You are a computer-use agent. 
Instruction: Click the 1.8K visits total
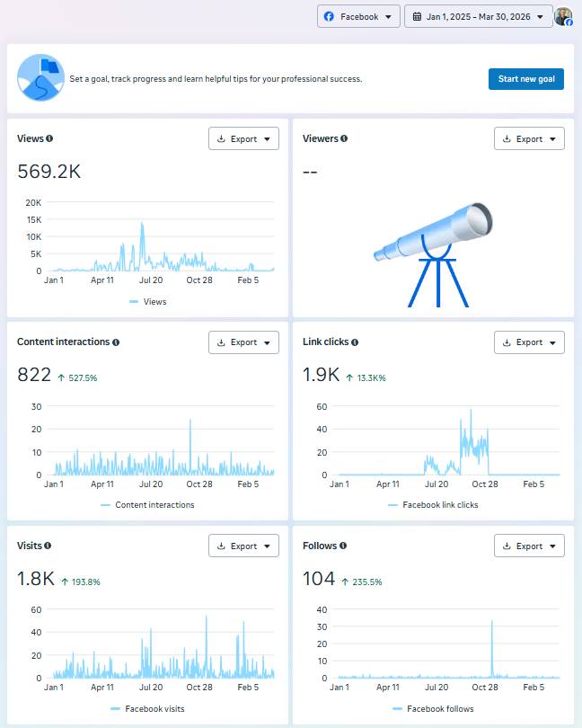[36, 579]
